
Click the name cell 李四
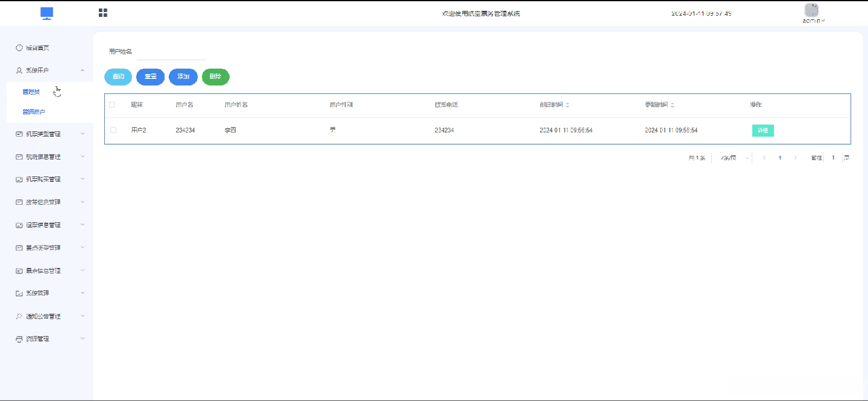(230, 130)
